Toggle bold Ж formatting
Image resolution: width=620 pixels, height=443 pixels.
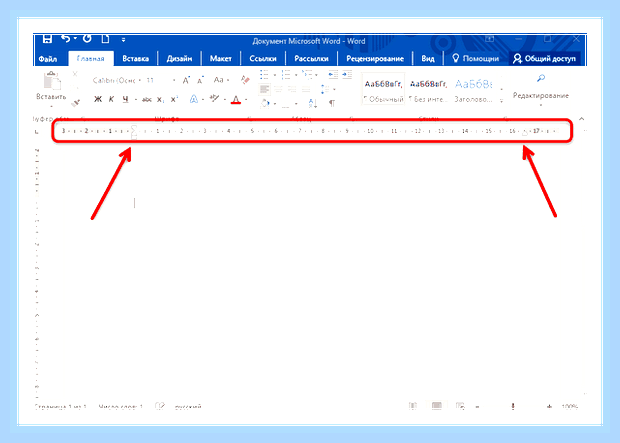[98, 99]
